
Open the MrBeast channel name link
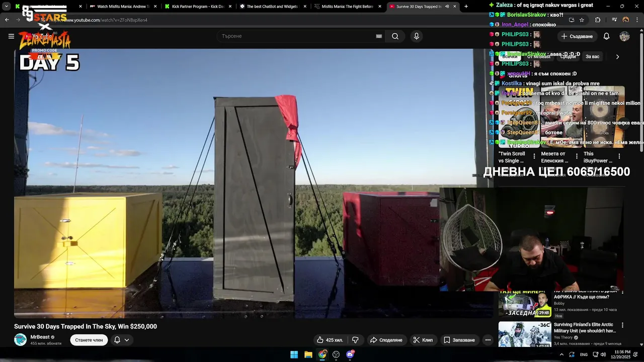pyautogui.click(x=40, y=337)
